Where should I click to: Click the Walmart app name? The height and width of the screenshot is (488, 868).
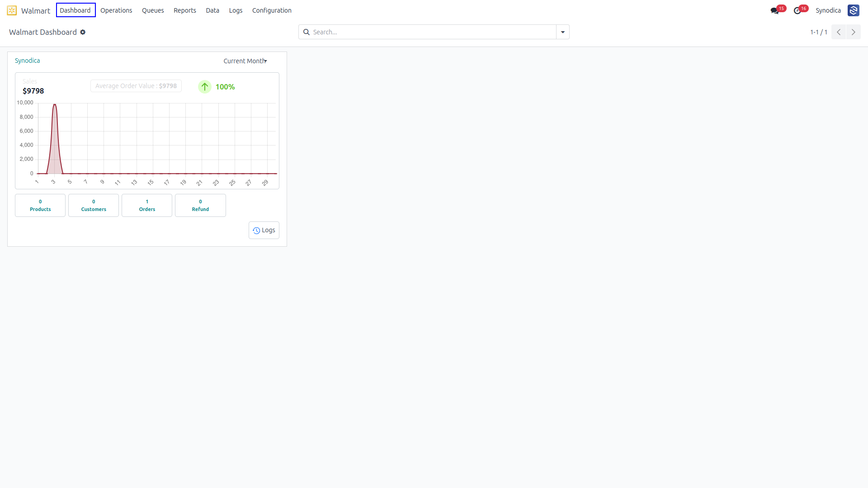[36, 11]
